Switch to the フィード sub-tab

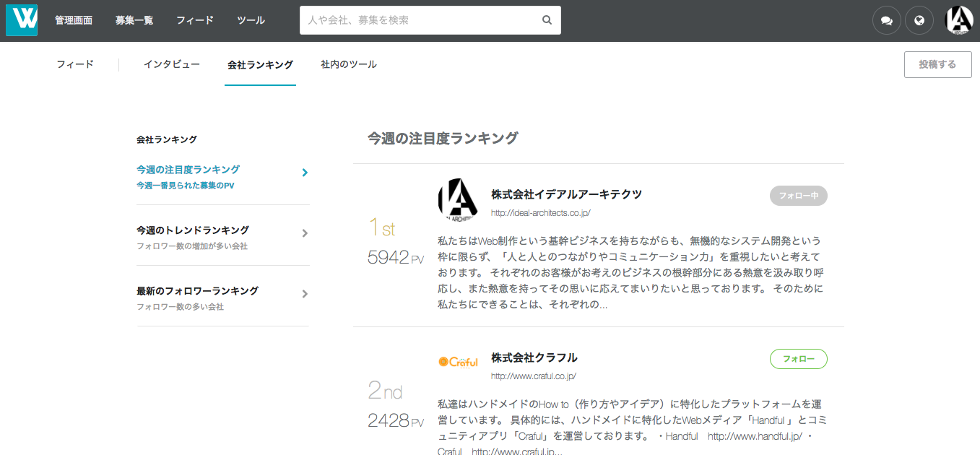tap(75, 64)
